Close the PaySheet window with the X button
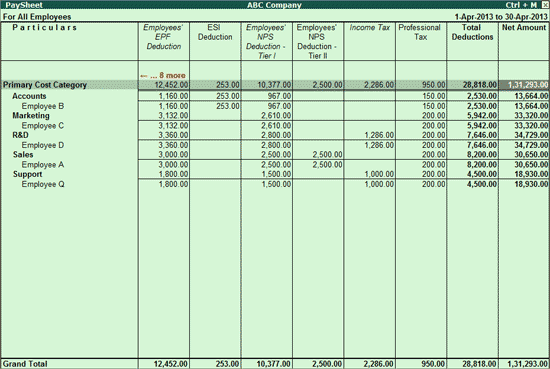This screenshot has height=369, width=550. pos(545,5)
